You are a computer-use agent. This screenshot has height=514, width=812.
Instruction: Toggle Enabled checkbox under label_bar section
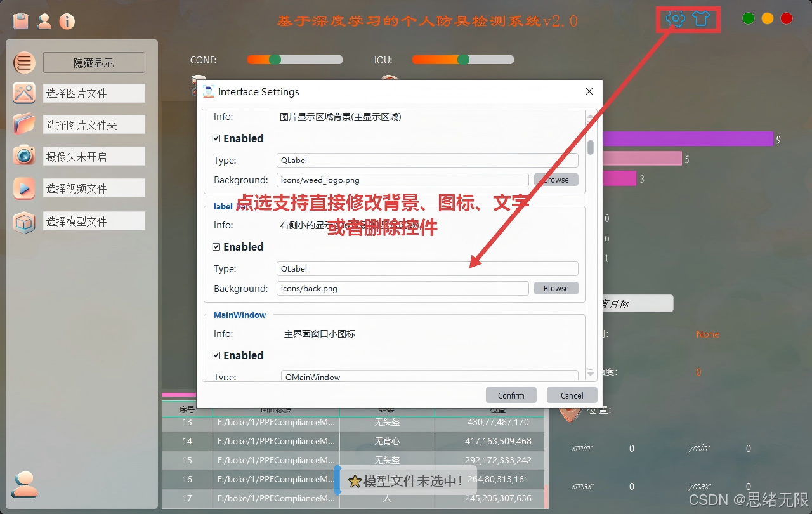tap(216, 247)
